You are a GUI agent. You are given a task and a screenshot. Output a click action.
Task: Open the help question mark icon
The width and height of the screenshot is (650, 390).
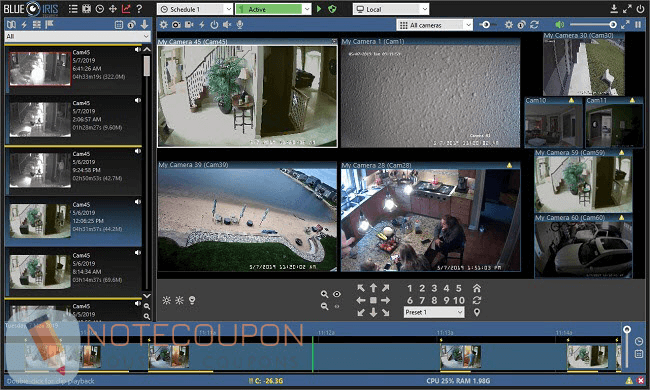point(139,9)
